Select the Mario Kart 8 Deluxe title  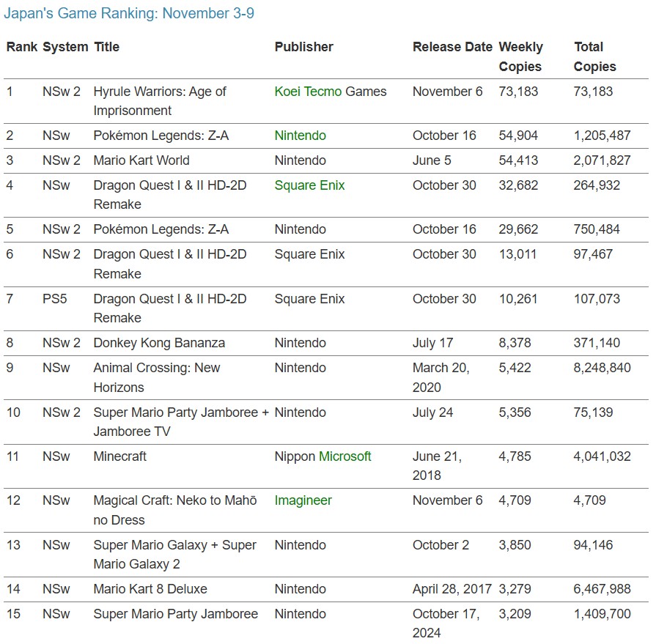pos(150,589)
